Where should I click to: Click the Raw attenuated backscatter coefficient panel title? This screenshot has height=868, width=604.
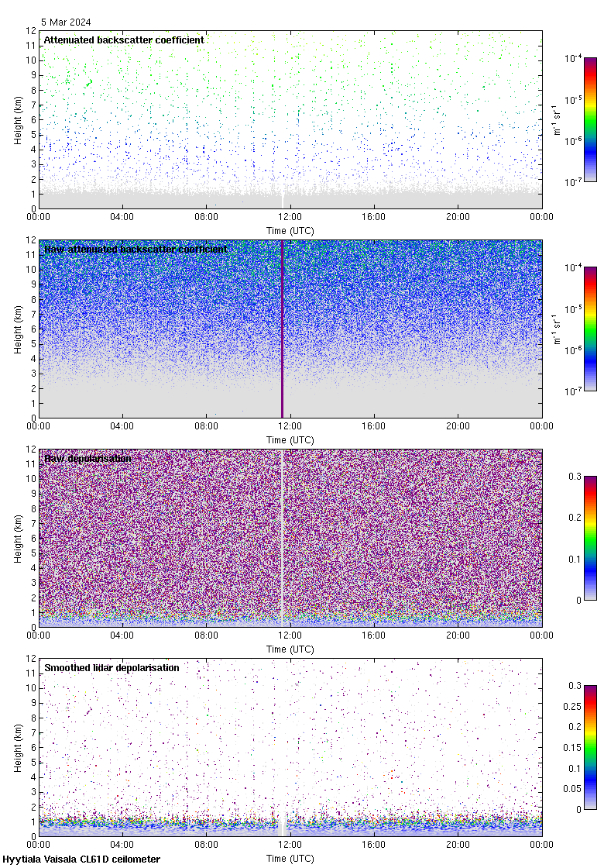(x=136, y=249)
